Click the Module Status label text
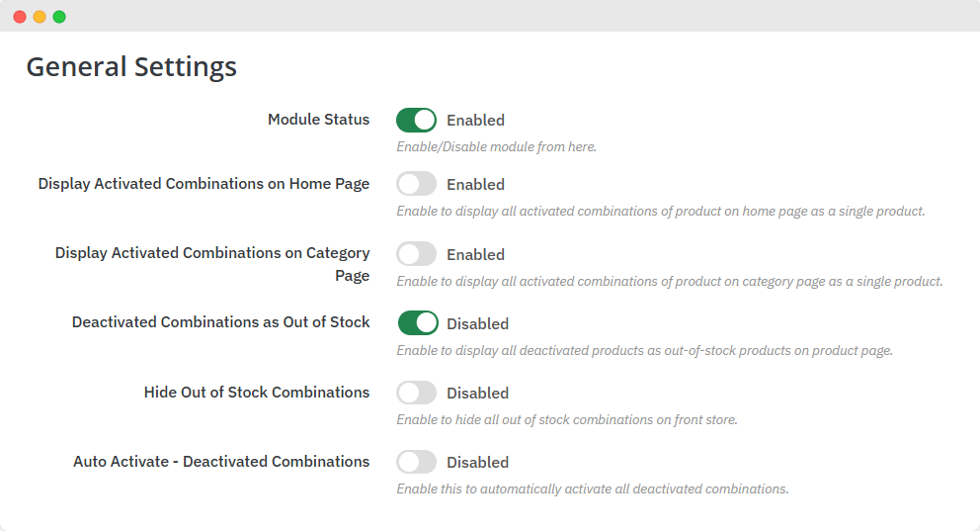Viewport: 980px width, 531px height. (318, 120)
